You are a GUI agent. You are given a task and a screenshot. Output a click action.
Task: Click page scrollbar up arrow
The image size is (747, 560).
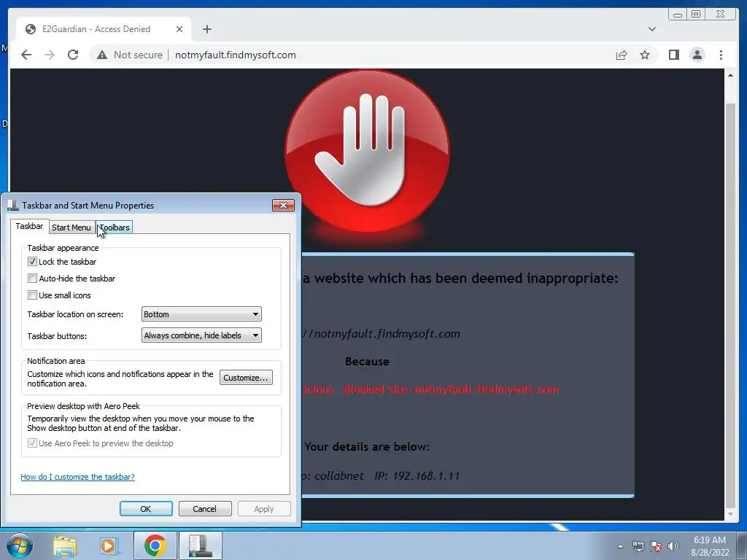pos(730,75)
